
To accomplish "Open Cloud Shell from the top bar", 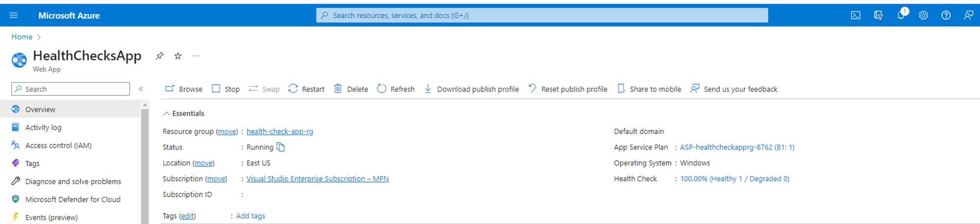I will coord(856,15).
